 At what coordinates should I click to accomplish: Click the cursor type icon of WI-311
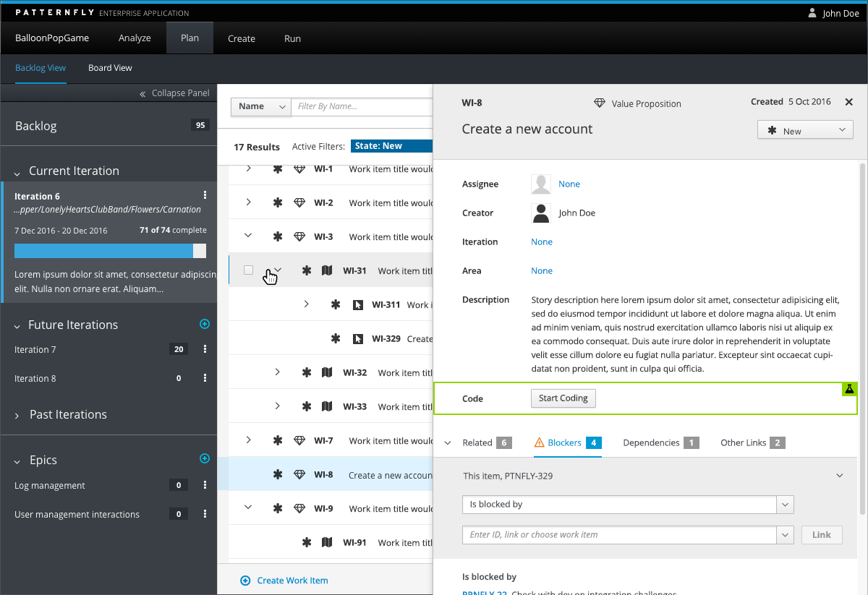357,304
